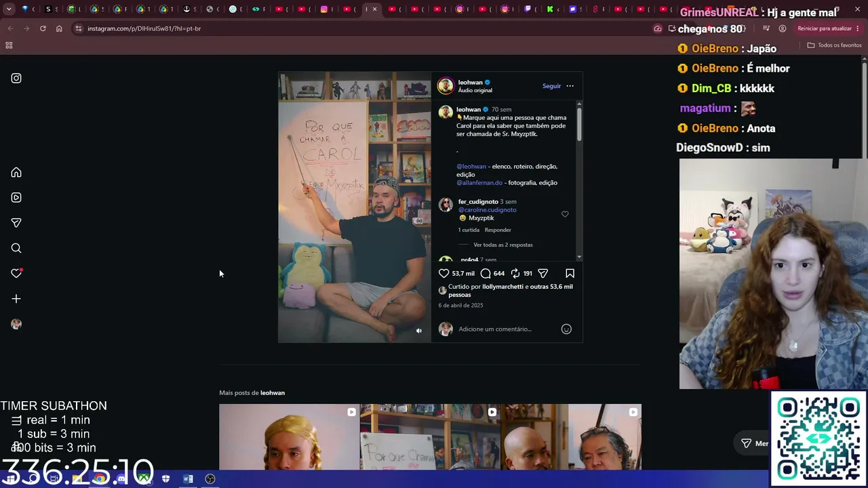Screen dimensions: 868x488
Task: Open Todos os favoritos bookmarks folder
Action: pyautogui.click(x=834, y=45)
